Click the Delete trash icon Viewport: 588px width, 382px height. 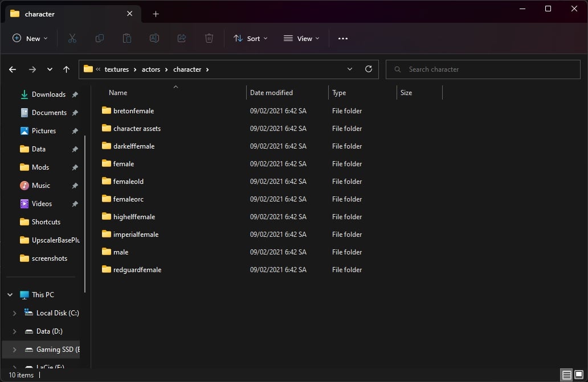[x=209, y=38]
